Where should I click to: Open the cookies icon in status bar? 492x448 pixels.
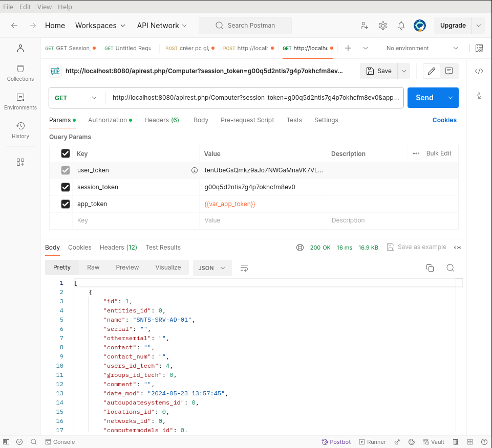coord(412,442)
